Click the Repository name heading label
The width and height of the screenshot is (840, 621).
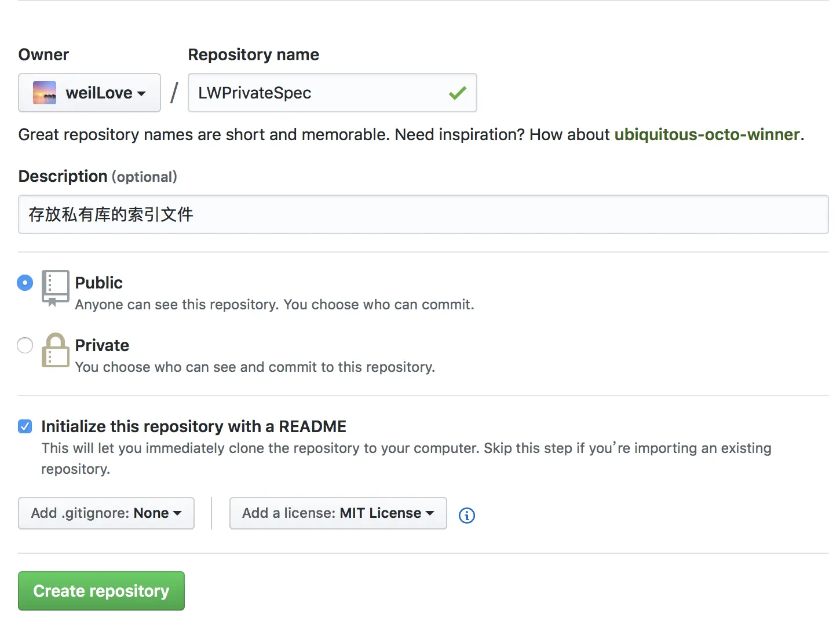click(x=253, y=54)
